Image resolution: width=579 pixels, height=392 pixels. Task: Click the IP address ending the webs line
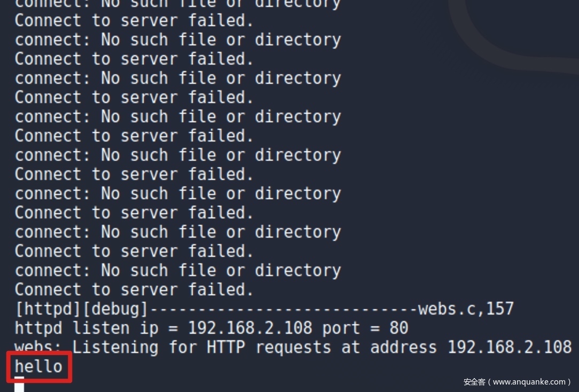tap(509, 347)
